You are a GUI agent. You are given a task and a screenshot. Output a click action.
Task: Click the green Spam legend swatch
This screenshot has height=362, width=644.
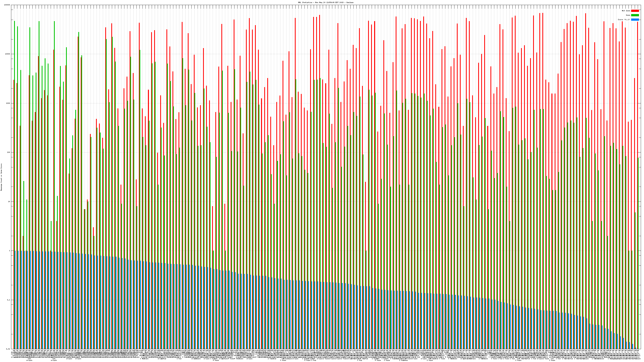635,15
